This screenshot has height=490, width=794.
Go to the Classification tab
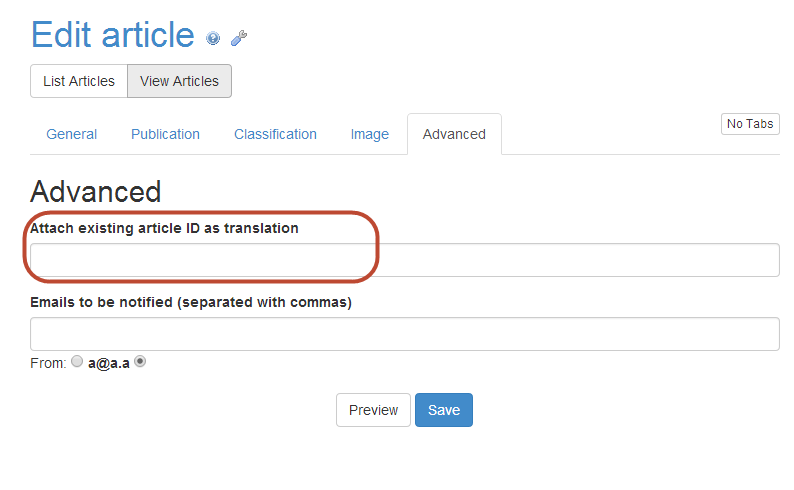pos(275,134)
